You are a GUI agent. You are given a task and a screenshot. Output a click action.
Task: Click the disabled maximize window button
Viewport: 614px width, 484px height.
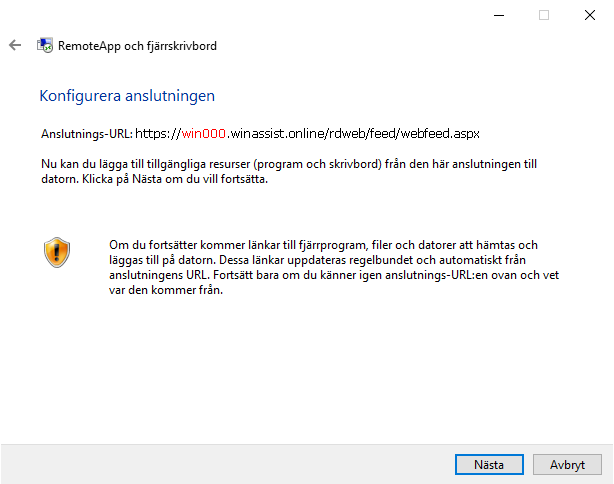click(x=544, y=15)
